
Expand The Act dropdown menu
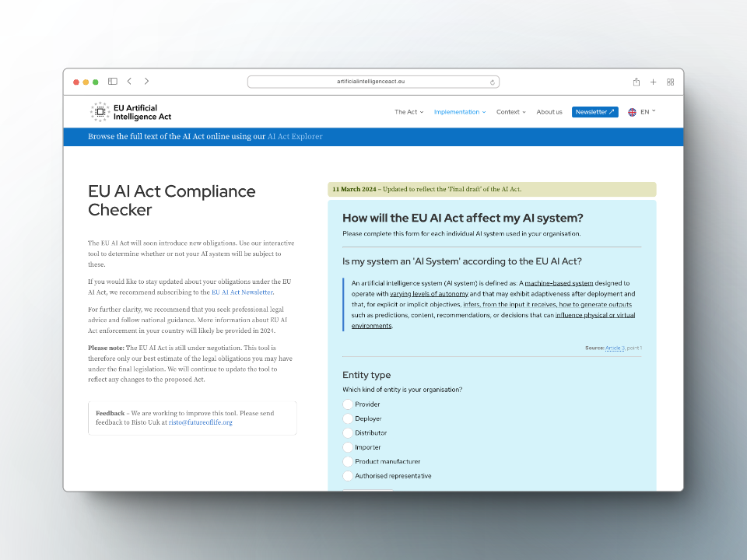tap(409, 112)
